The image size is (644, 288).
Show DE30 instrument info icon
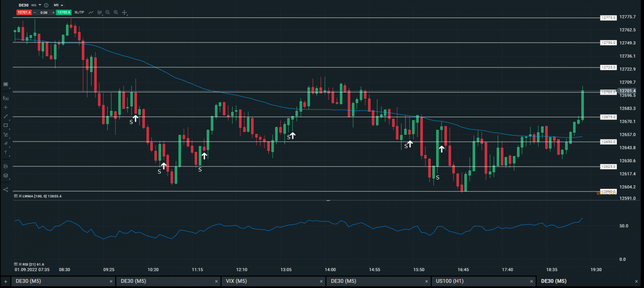pos(46,5)
